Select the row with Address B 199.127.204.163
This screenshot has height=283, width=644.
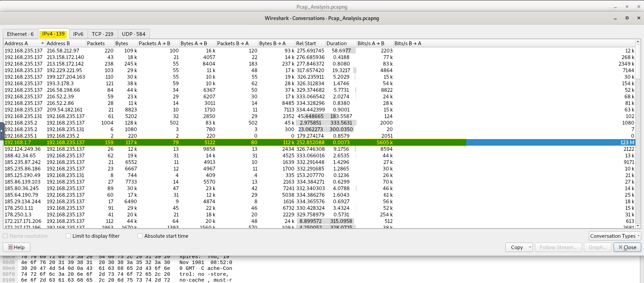tap(66, 77)
